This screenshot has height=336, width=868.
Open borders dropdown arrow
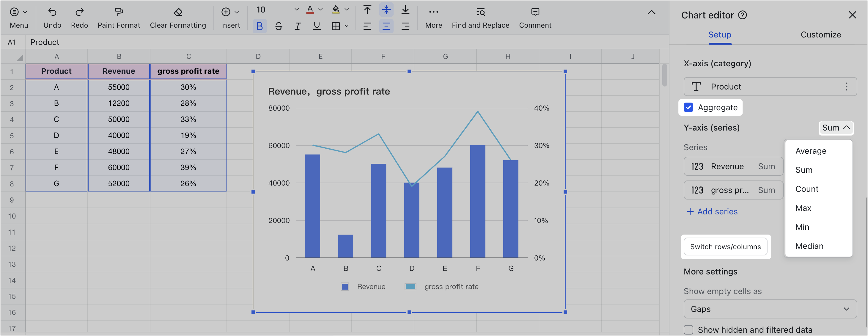click(x=347, y=26)
